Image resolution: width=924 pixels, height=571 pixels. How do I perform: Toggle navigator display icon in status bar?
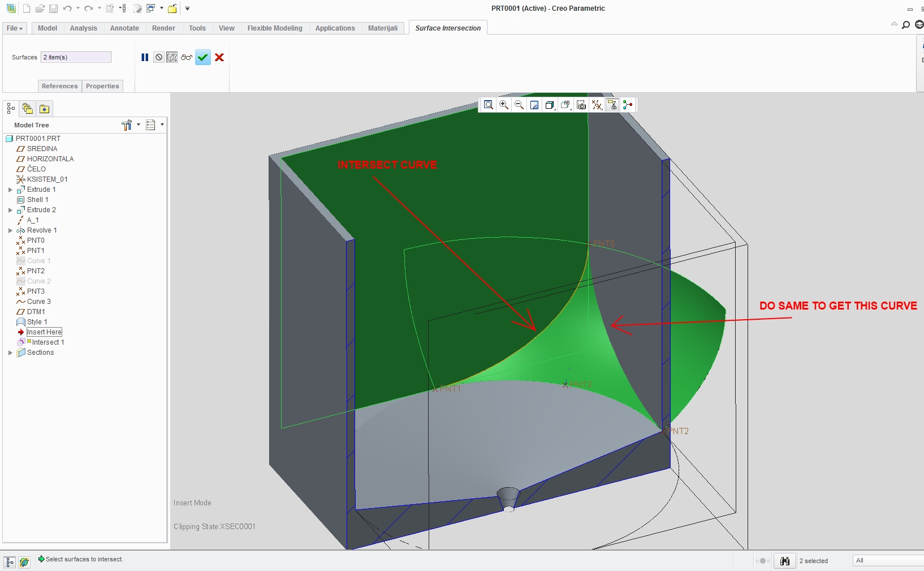(x=10, y=562)
